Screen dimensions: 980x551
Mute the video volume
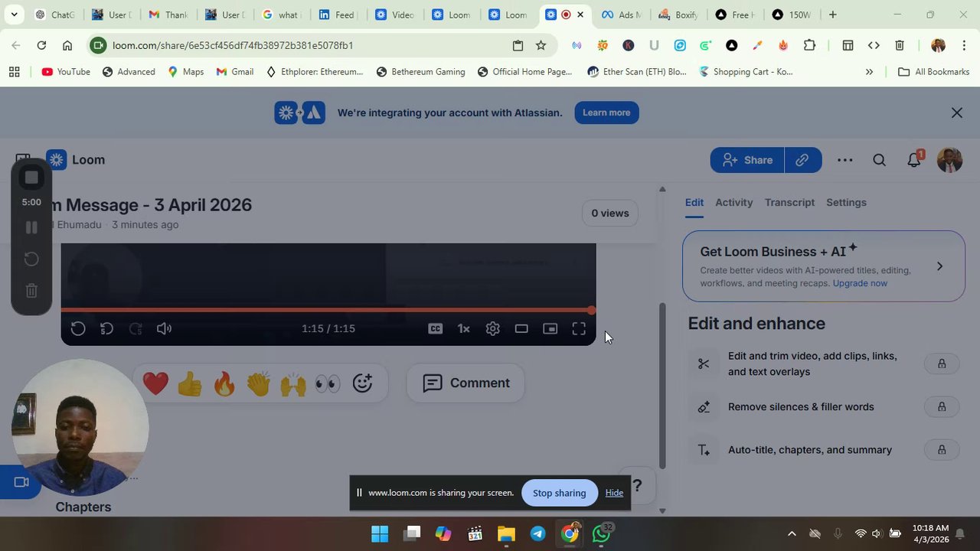coord(164,328)
